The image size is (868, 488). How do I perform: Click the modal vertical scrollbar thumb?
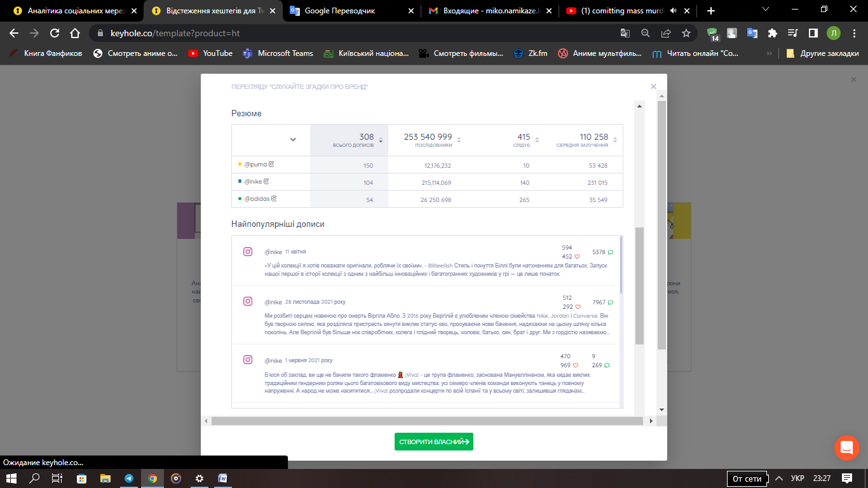(x=661, y=225)
